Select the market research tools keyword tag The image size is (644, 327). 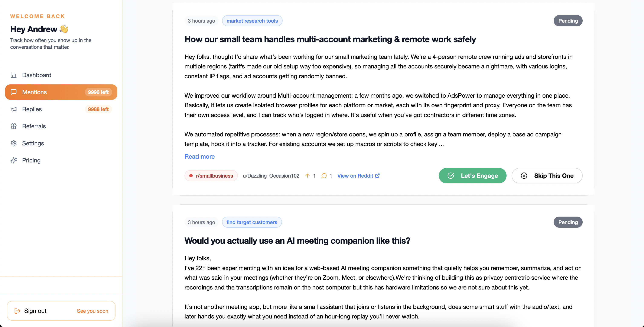[x=252, y=21]
